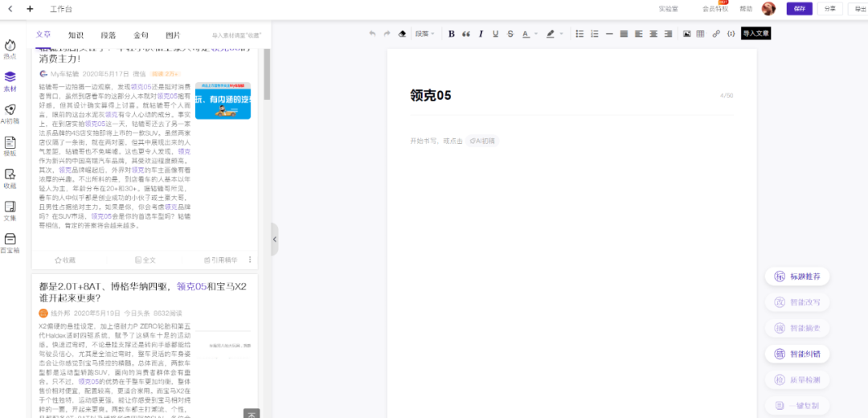The height and width of the screenshot is (418, 868).
Task: Insert a horizontal divider line
Action: coord(609,34)
